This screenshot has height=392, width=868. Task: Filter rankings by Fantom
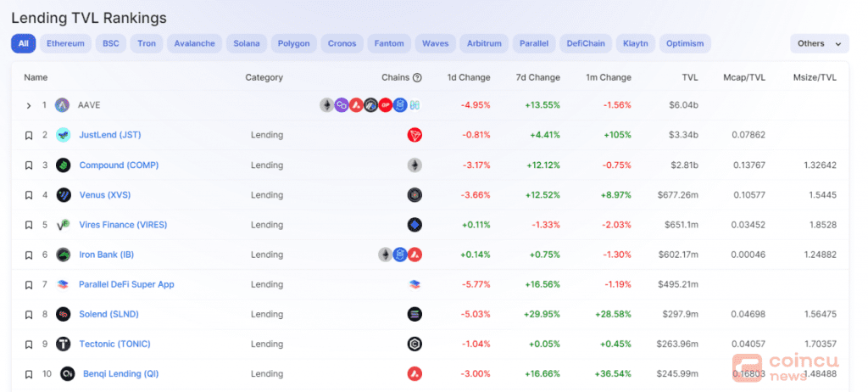pyautogui.click(x=389, y=43)
